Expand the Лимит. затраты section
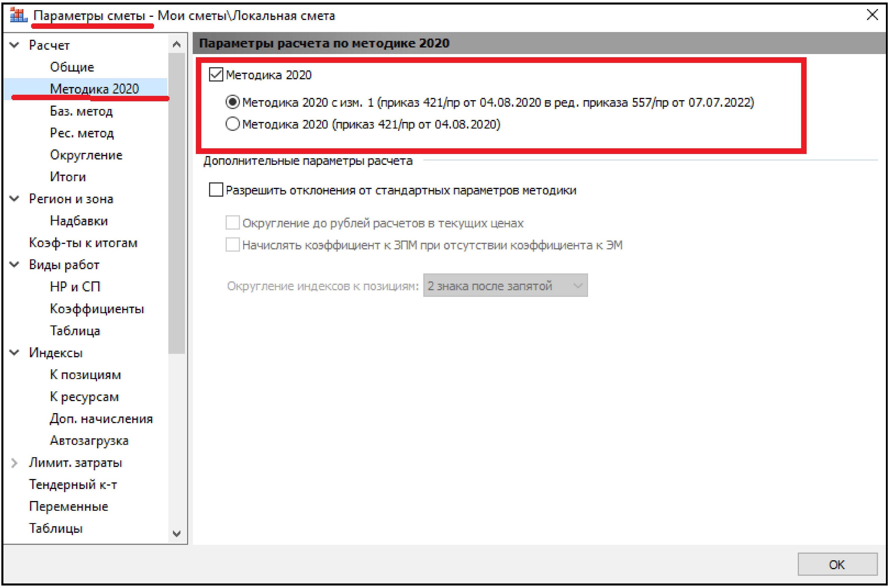890x588 pixels. [14, 463]
